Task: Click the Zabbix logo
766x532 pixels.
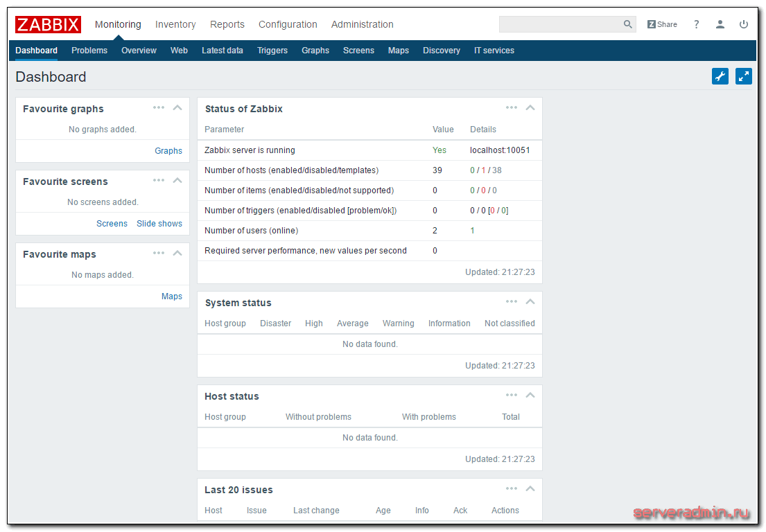Action: click(x=48, y=24)
